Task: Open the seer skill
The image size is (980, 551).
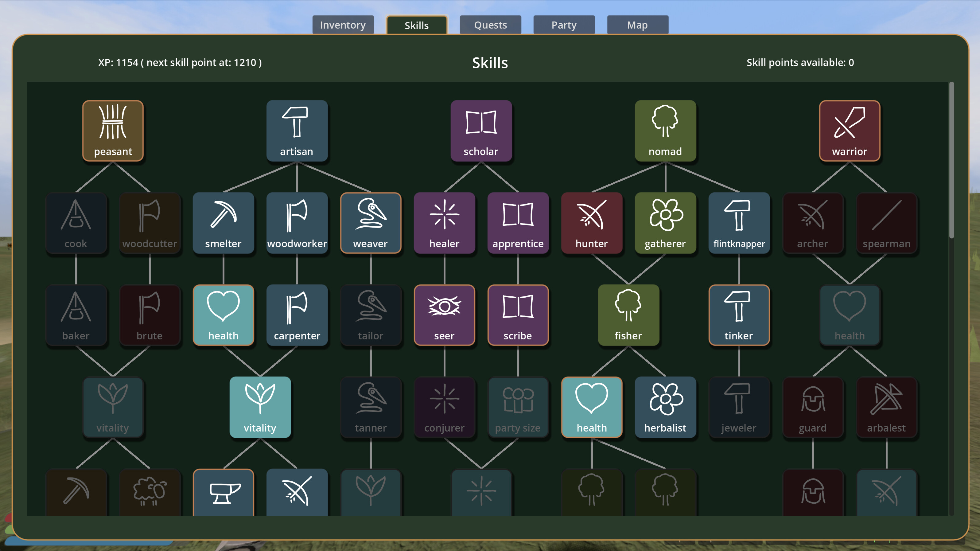Action: (444, 315)
